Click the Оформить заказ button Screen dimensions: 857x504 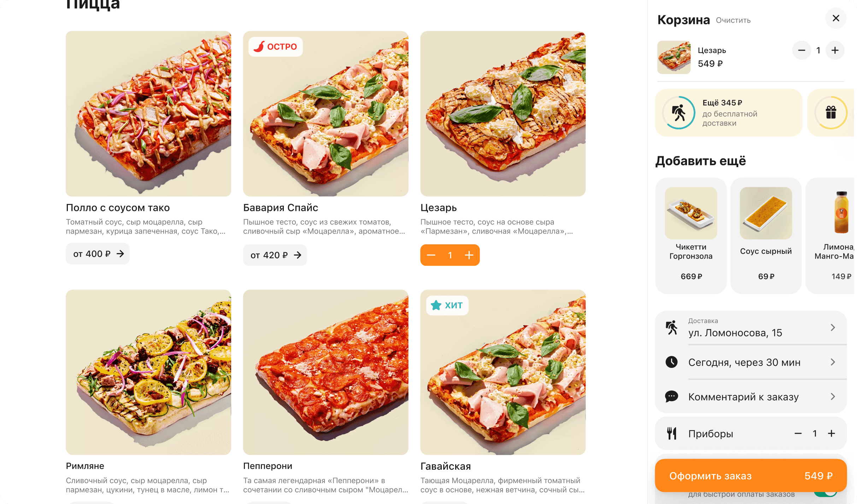751,476
